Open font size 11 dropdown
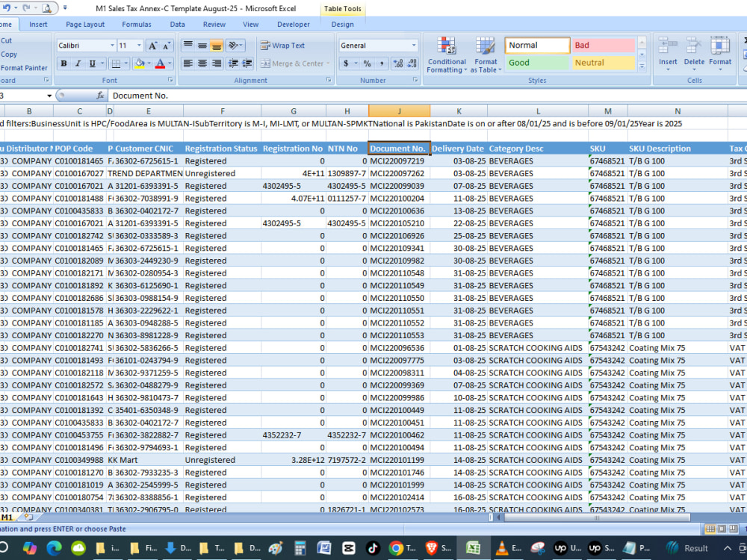Screen dimensions: 747x560 [x=139, y=46]
